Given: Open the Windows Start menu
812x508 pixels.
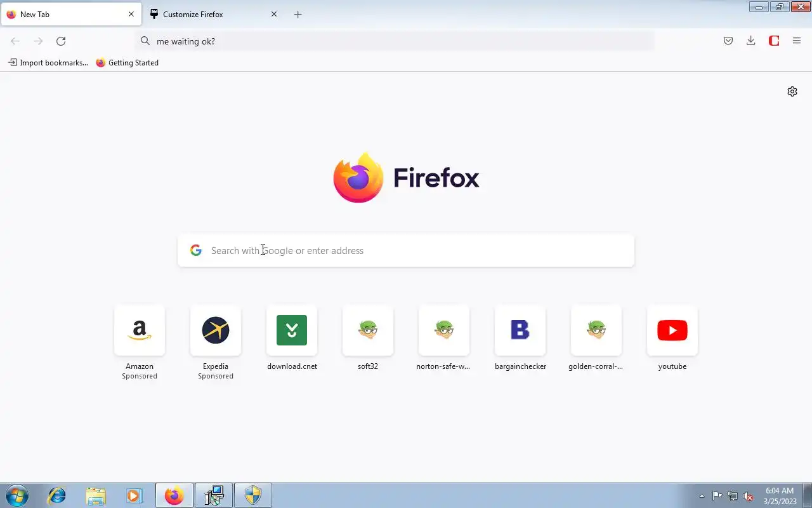Looking at the screenshot, I should coord(17,495).
